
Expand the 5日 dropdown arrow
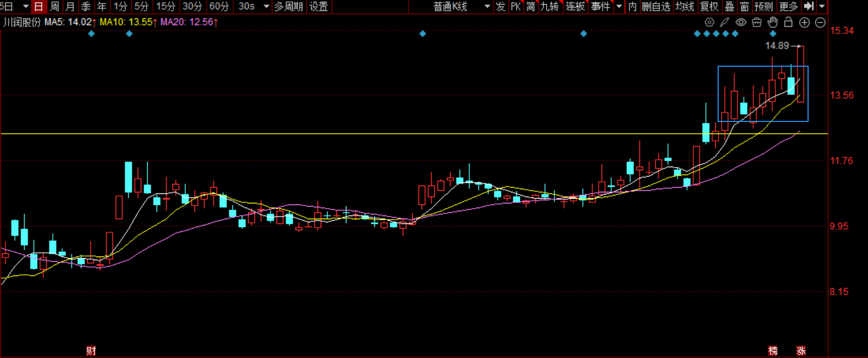[25, 6]
